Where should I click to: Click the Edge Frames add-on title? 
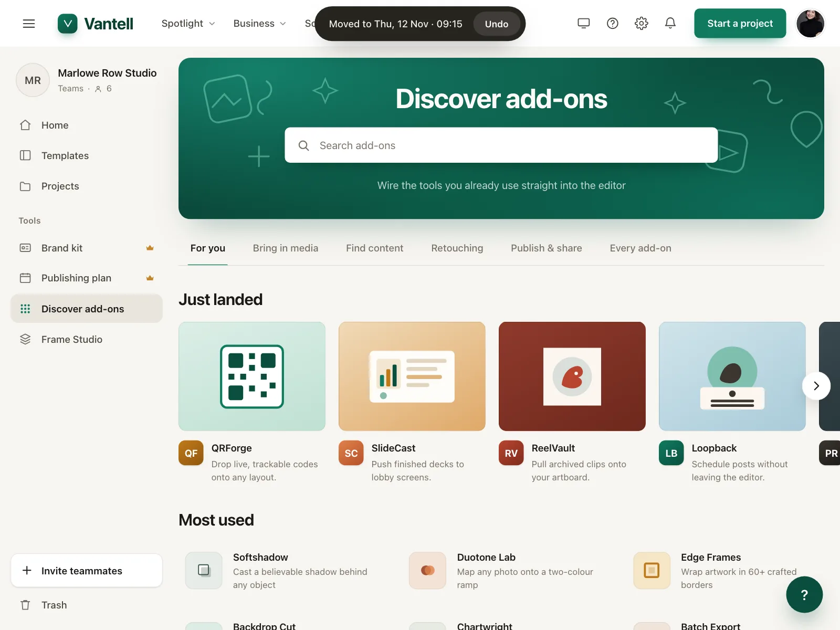(x=711, y=558)
